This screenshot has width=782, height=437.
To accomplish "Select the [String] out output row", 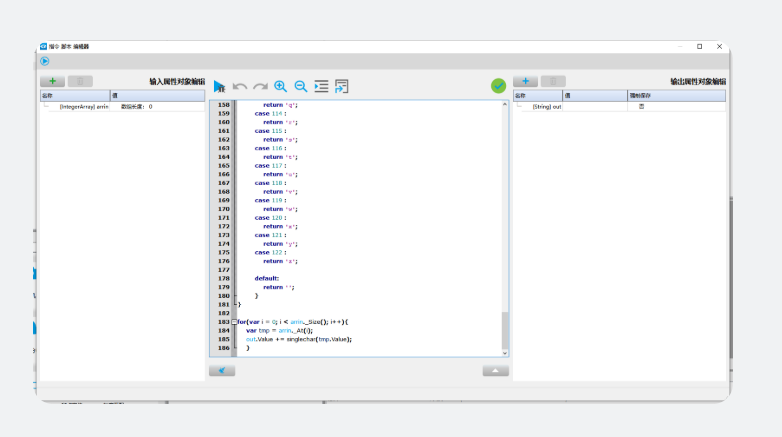I will (546, 106).
